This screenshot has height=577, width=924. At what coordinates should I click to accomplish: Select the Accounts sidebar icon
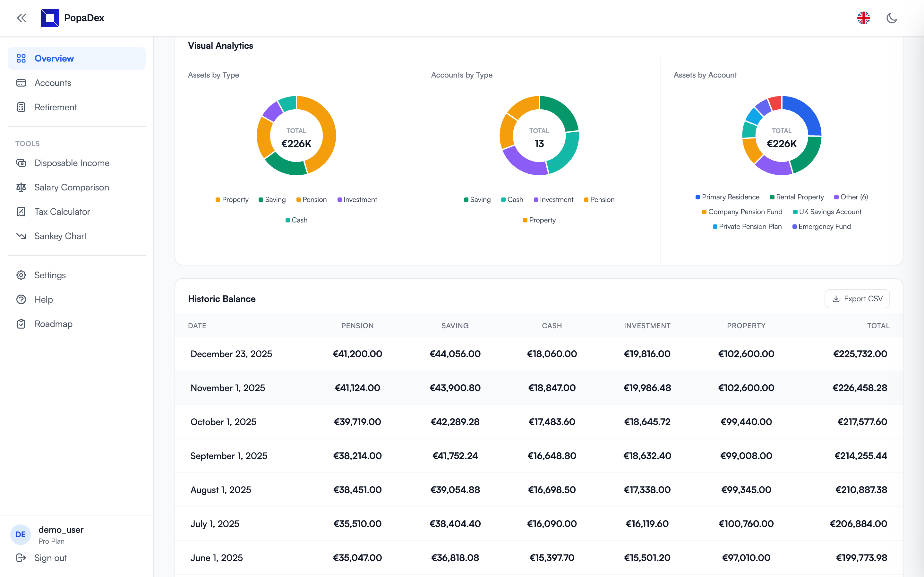click(21, 82)
